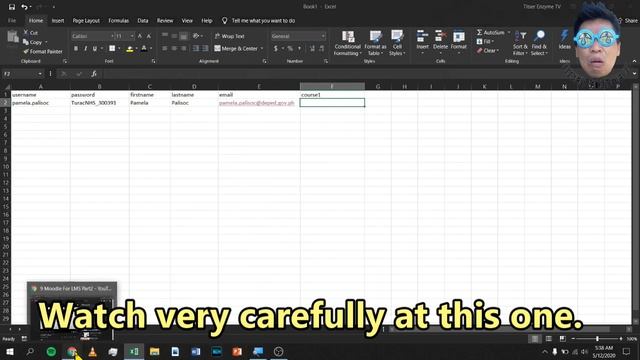
Task: Open the font color dropdown arrow
Action: coord(151,49)
